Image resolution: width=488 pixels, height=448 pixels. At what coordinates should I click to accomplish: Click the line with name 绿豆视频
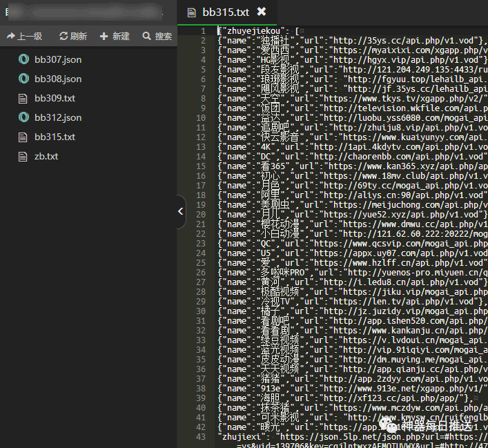point(352,340)
